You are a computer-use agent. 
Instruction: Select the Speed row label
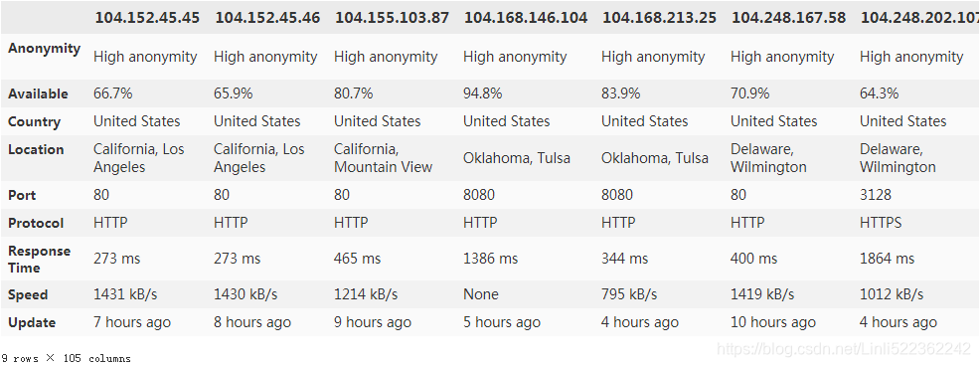pyautogui.click(x=28, y=294)
